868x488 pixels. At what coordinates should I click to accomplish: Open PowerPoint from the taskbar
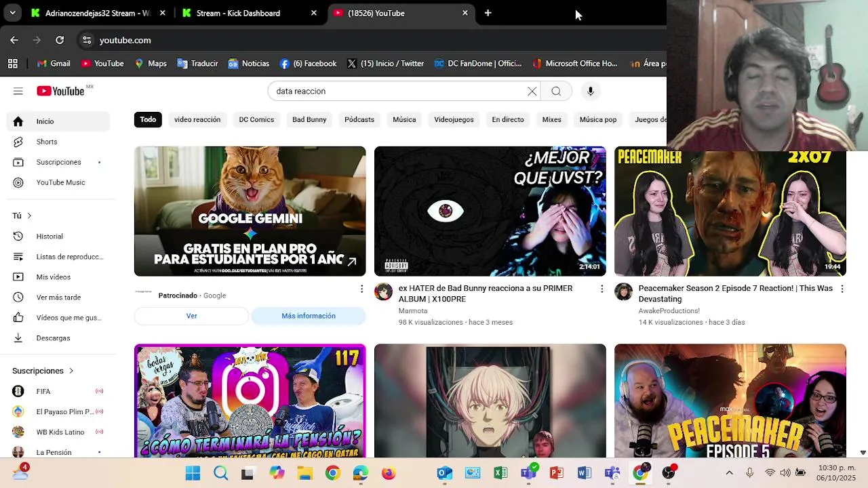pyautogui.click(x=556, y=473)
